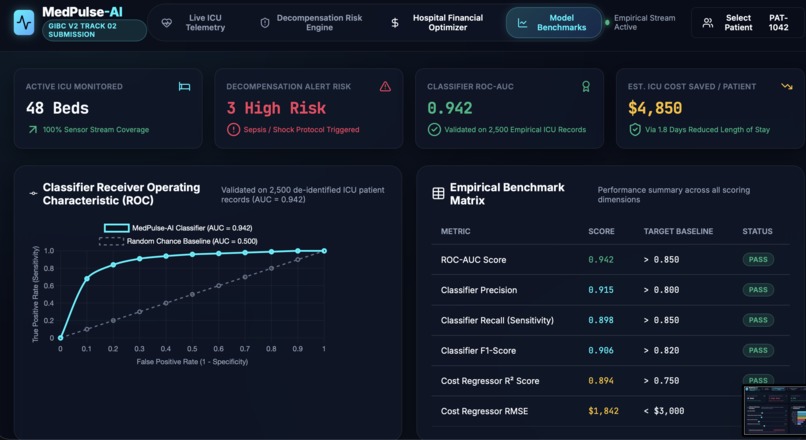806x440 pixels.
Task: Click the ROC-AUC Score metric row label
Action: pos(473,260)
